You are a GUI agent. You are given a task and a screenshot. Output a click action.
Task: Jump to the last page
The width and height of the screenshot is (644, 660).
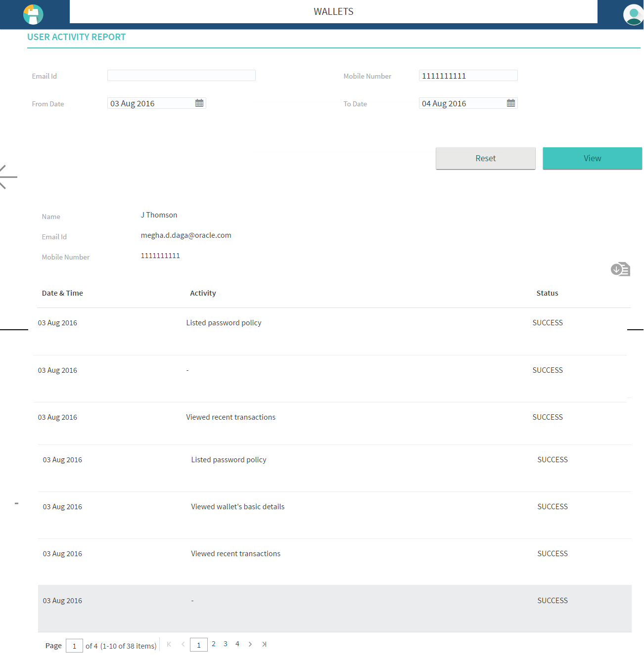point(264,644)
